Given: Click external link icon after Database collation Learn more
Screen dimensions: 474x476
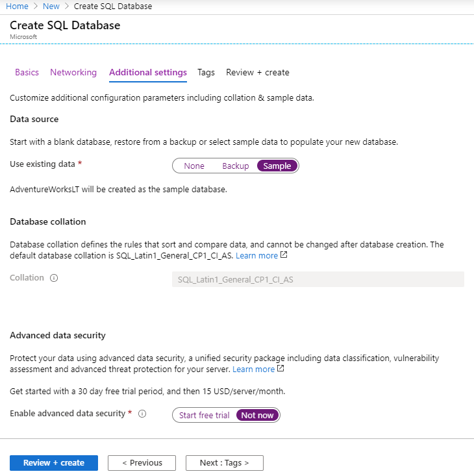Looking at the screenshot, I should pyautogui.click(x=284, y=255).
